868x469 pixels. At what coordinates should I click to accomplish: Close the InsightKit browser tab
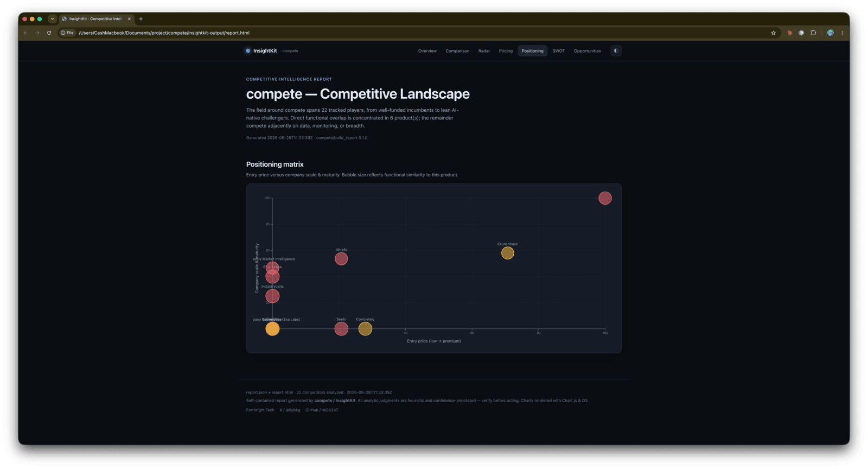129,19
